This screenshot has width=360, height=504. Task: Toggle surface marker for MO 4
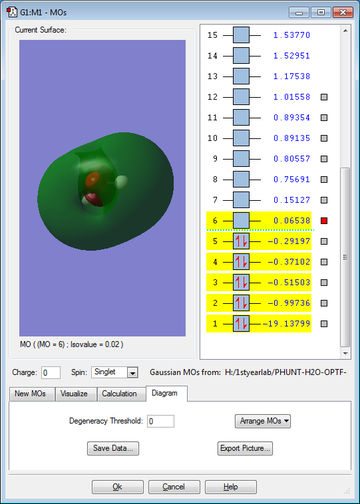point(324,262)
